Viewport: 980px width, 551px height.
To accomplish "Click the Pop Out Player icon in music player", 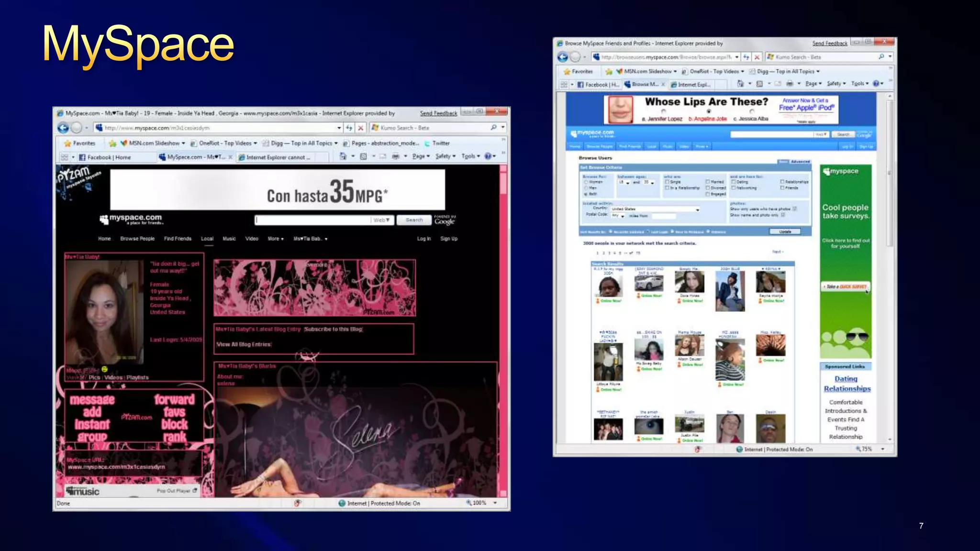I will (195, 490).
